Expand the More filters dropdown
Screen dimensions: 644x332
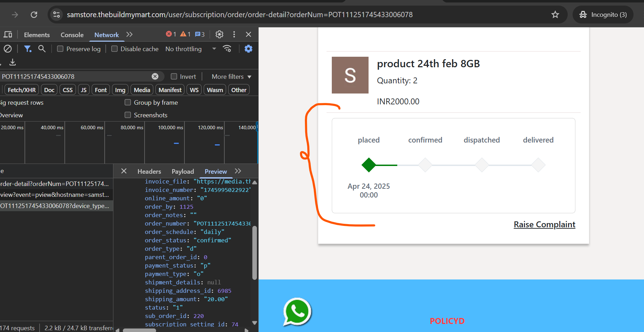231,76
